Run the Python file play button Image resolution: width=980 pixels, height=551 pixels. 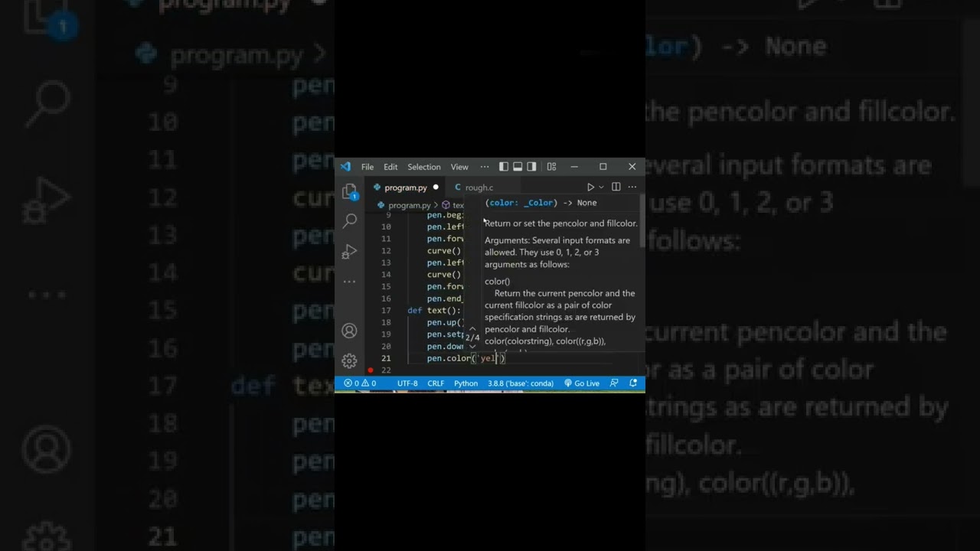[590, 187]
